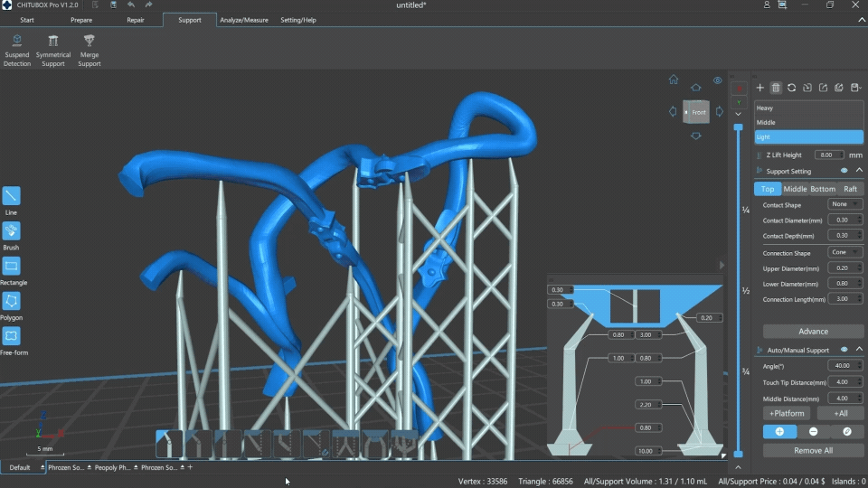Select the Polygon selection tool
The width and height of the screenshot is (868, 488).
(x=11, y=301)
